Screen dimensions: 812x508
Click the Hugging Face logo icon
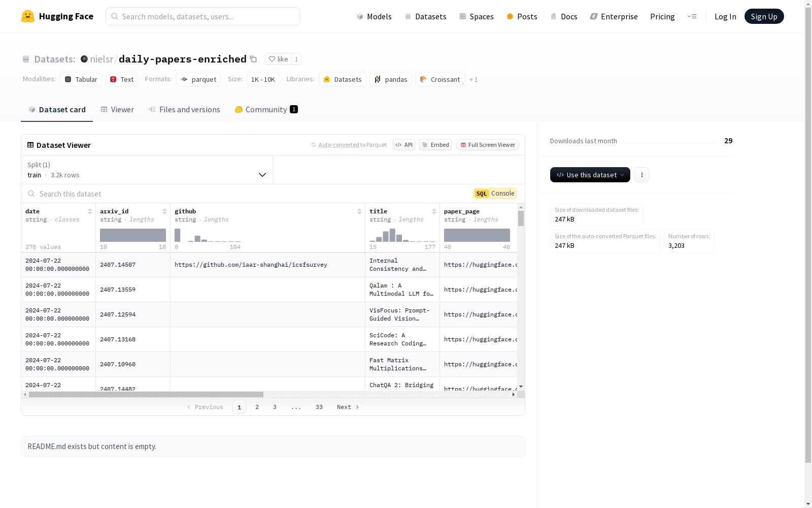pyautogui.click(x=28, y=16)
